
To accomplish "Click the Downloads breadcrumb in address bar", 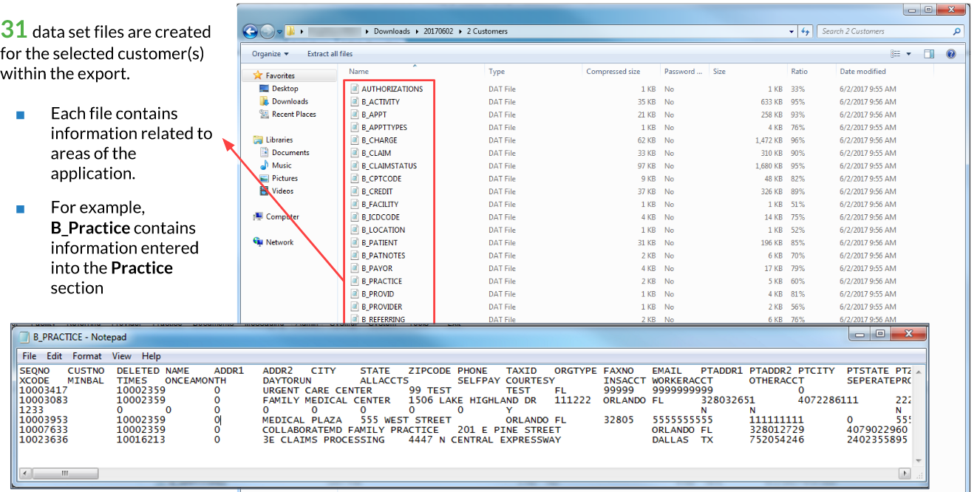I will (392, 32).
